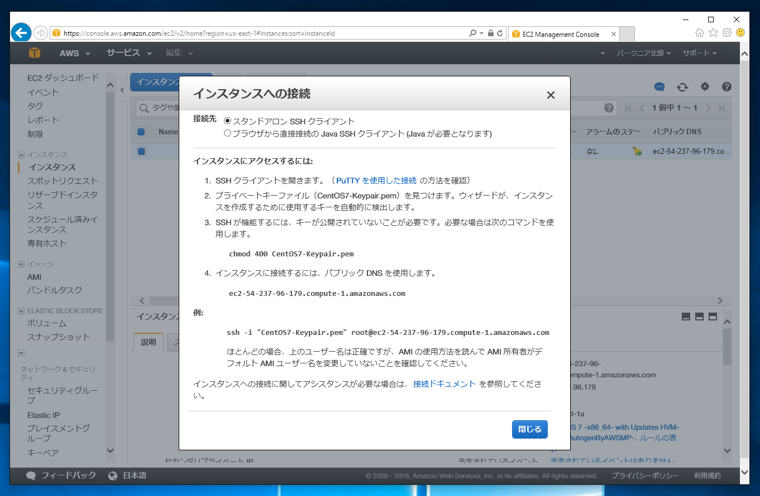760x496 pixels.
Task: Select standalone SSH client radio option
Action: tap(227, 121)
